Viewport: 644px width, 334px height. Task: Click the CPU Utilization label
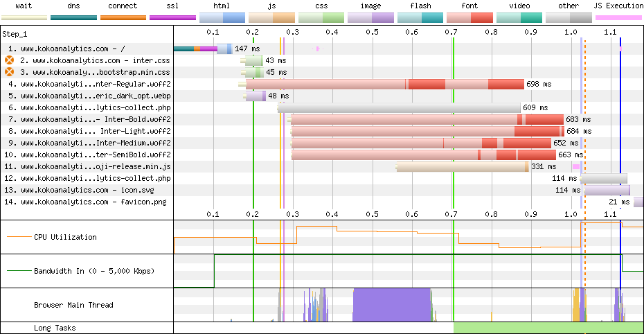(65, 237)
